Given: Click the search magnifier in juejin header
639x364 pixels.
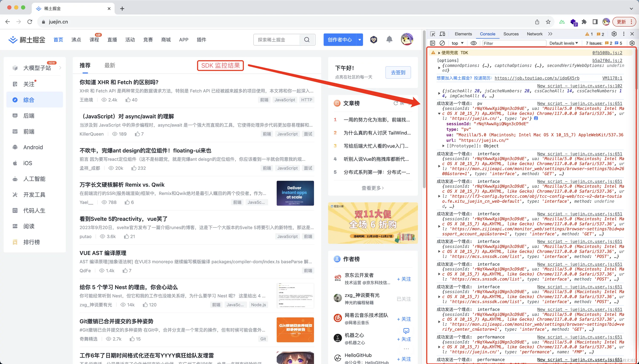Looking at the screenshot, I should 307,39.
